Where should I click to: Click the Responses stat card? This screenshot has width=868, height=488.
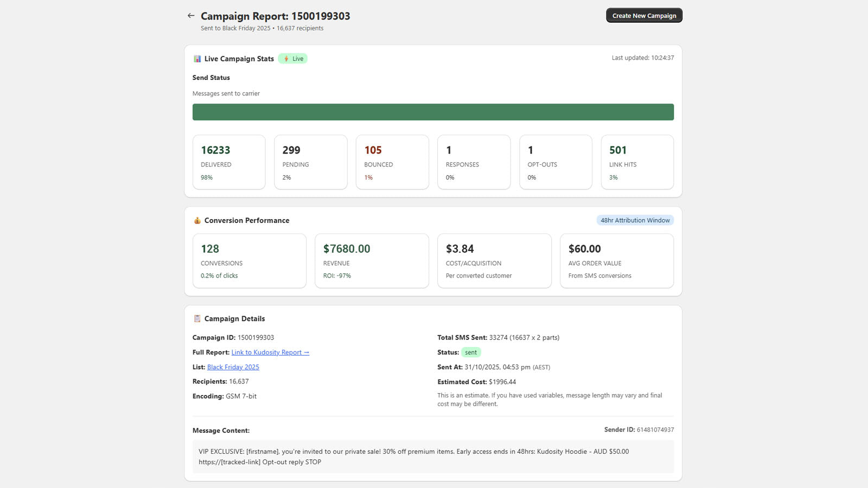tap(474, 162)
